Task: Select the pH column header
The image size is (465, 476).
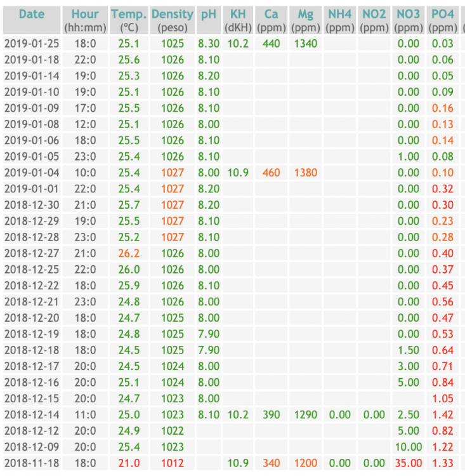Action: click(209, 14)
